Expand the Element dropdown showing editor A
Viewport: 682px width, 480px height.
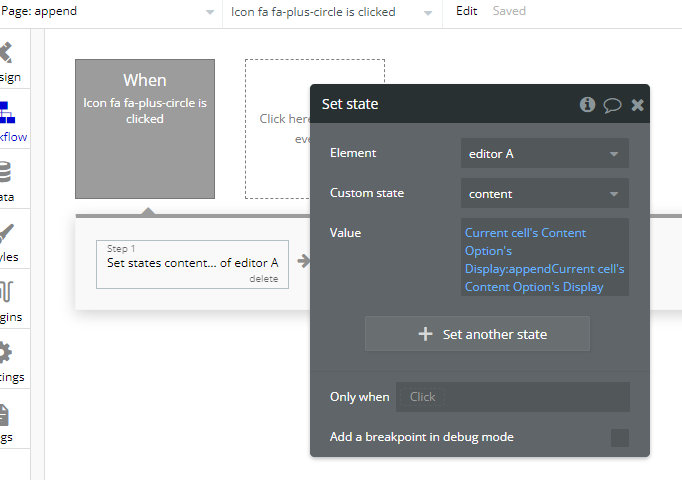[x=545, y=154]
